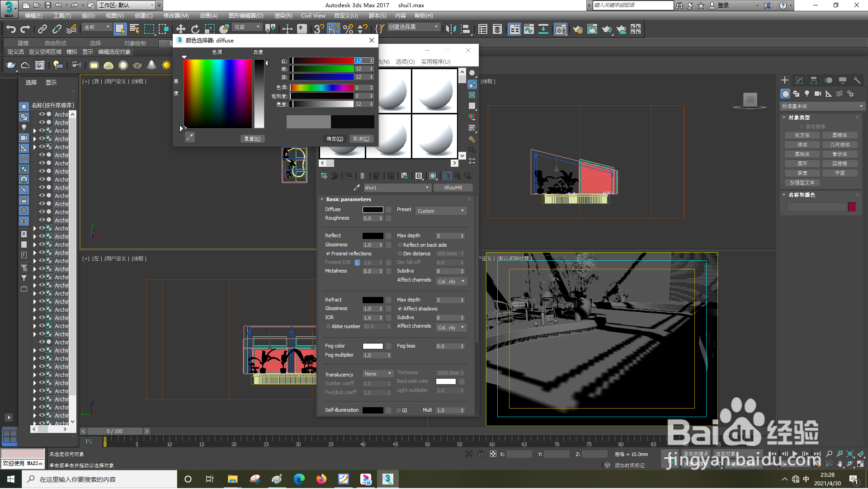Open the 修改器(M) menu
Viewport: 868px width, 489px height.
pos(176,16)
